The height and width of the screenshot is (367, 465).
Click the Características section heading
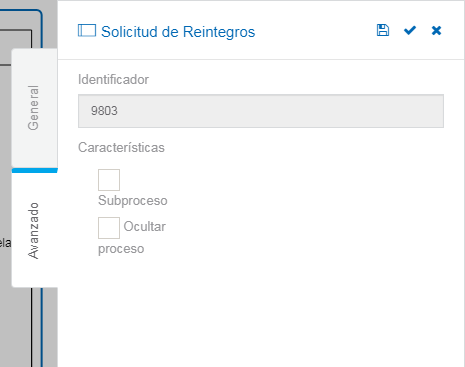121,147
